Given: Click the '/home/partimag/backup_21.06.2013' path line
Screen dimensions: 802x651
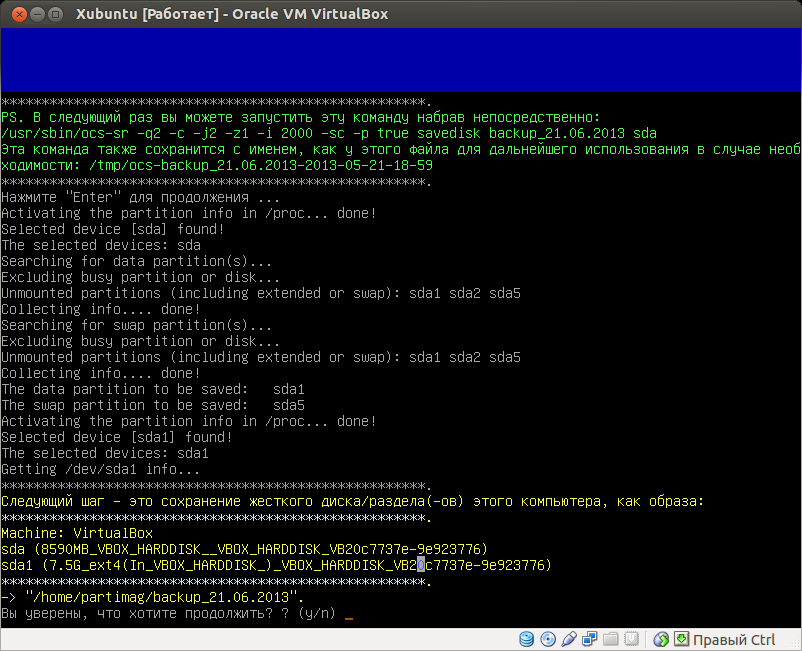Looking at the screenshot, I should tap(152, 597).
